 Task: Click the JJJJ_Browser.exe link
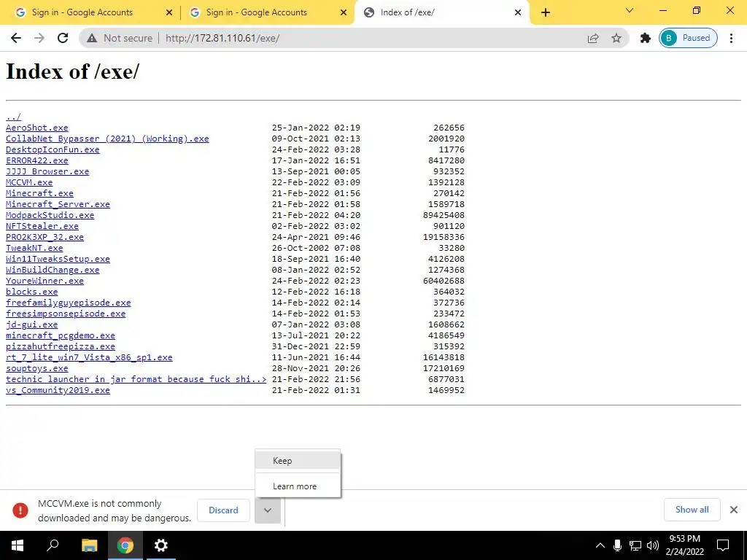[47, 171]
